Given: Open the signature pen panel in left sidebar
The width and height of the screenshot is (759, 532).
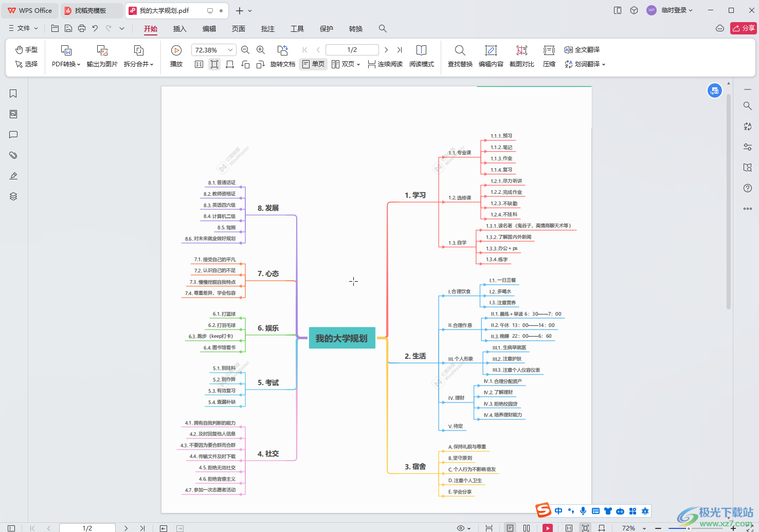Looking at the screenshot, I should click(13, 176).
